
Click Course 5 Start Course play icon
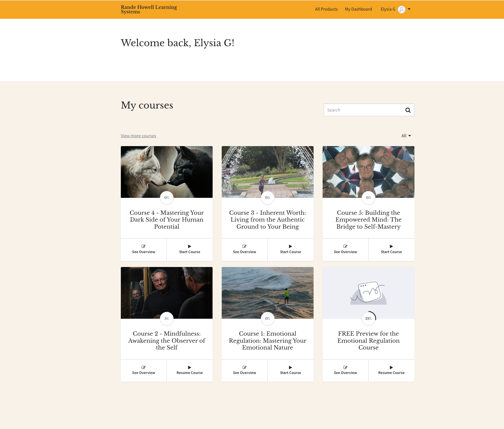pyautogui.click(x=391, y=246)
